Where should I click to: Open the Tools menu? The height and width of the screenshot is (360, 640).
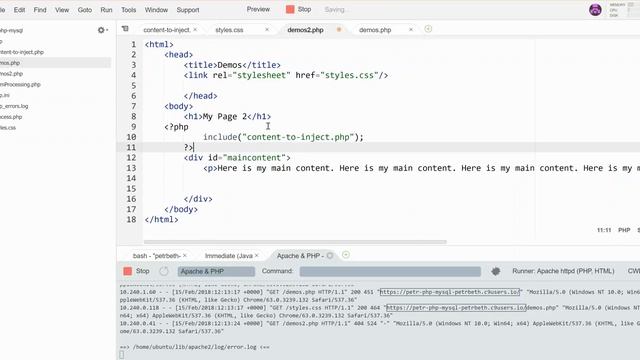pyautogui.click(x=129, y=10)
